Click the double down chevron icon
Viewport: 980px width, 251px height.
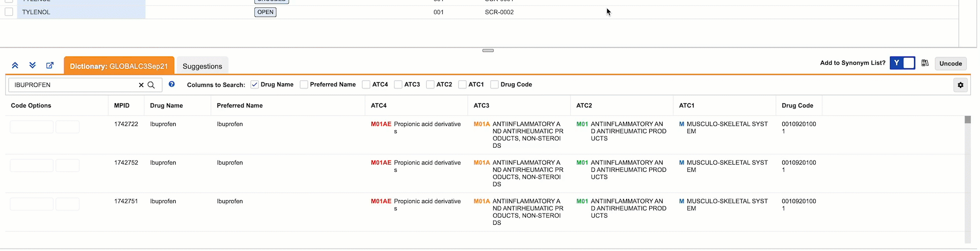point(32,65)
